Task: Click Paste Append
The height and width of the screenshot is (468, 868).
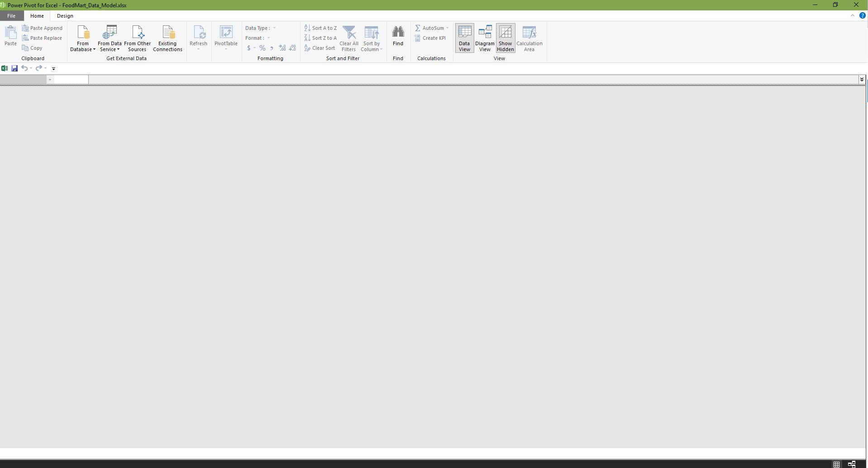Action: [x=42, y=28]
